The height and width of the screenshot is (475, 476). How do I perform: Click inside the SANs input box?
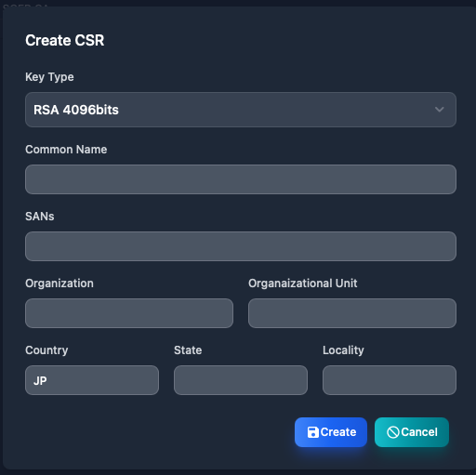241,246
